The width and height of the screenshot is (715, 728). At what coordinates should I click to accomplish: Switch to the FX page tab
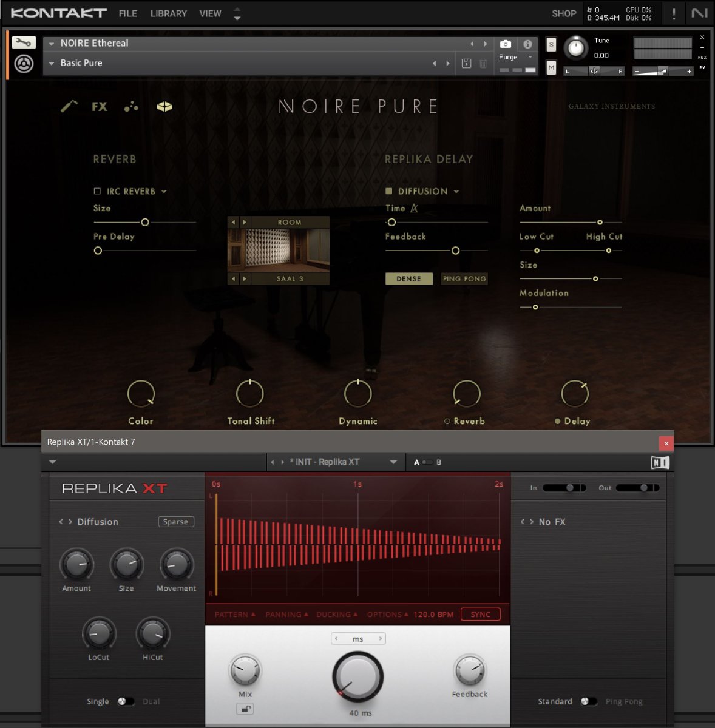(100, 107)
